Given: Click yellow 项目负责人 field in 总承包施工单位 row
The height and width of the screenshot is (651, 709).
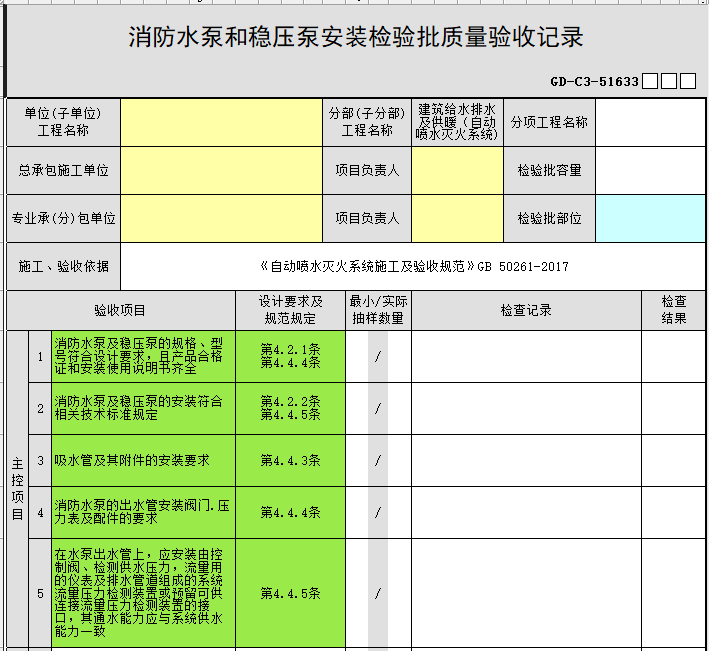Looking at the screenshot, I should pyautogui.click(x=457, y=170).
